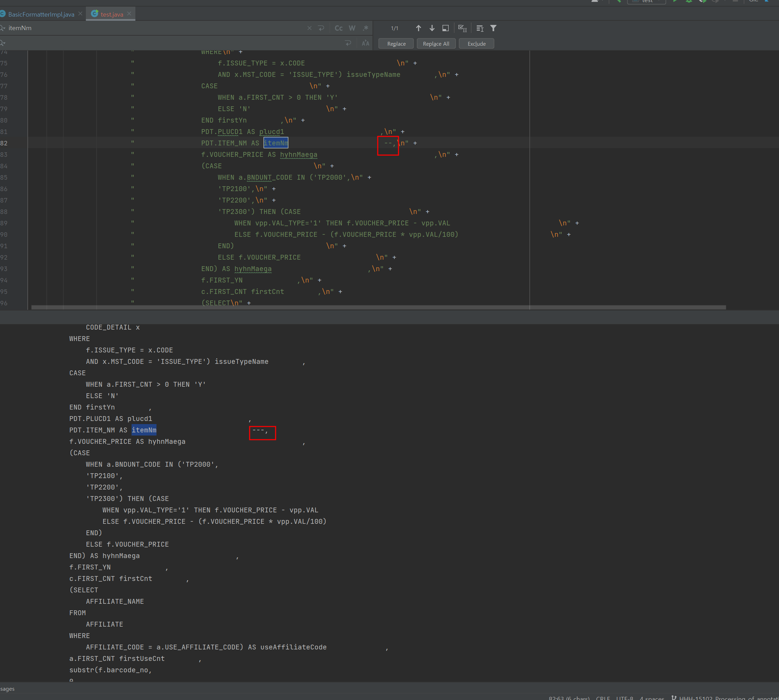Click the editor horizontal scrollbar
Viewport: 779px width, 700px height.
point(378,307)
